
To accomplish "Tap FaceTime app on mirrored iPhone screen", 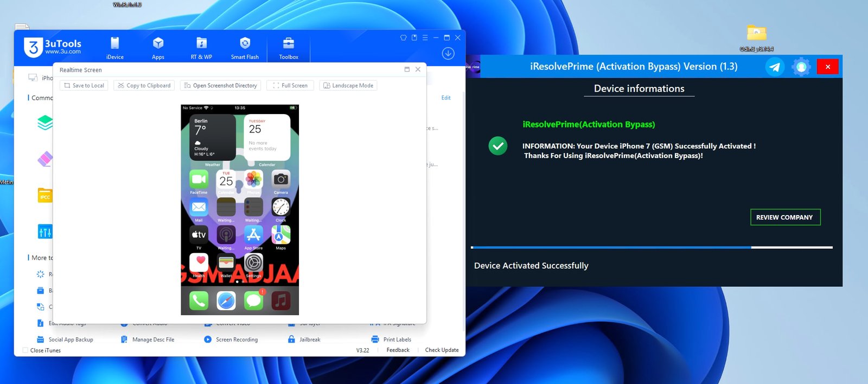I will pyautogui.click(x=199, y=179).
